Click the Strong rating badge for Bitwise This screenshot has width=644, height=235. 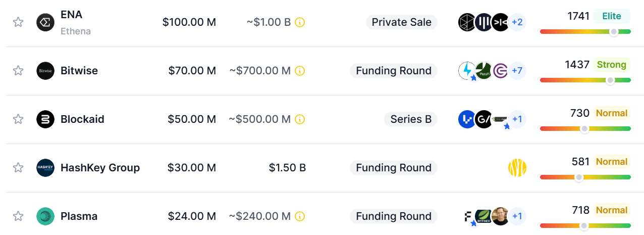612,65
